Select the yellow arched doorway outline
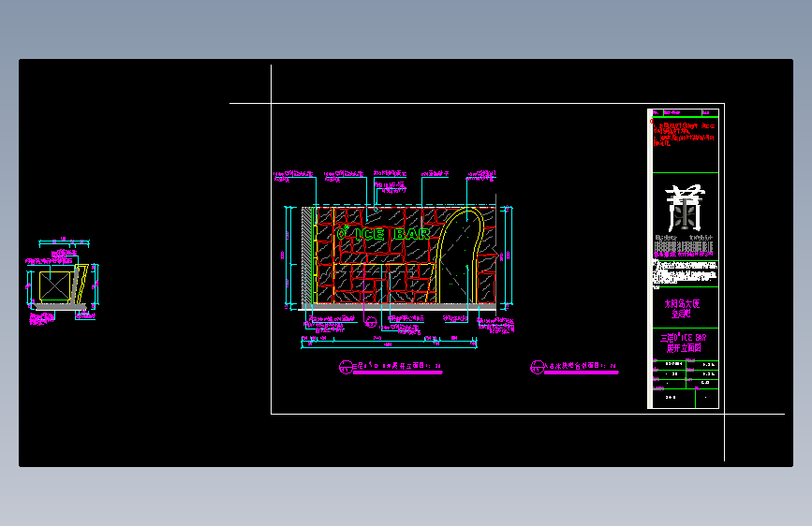This screenshot has width=812, height=526. click(x=461, y=256)
